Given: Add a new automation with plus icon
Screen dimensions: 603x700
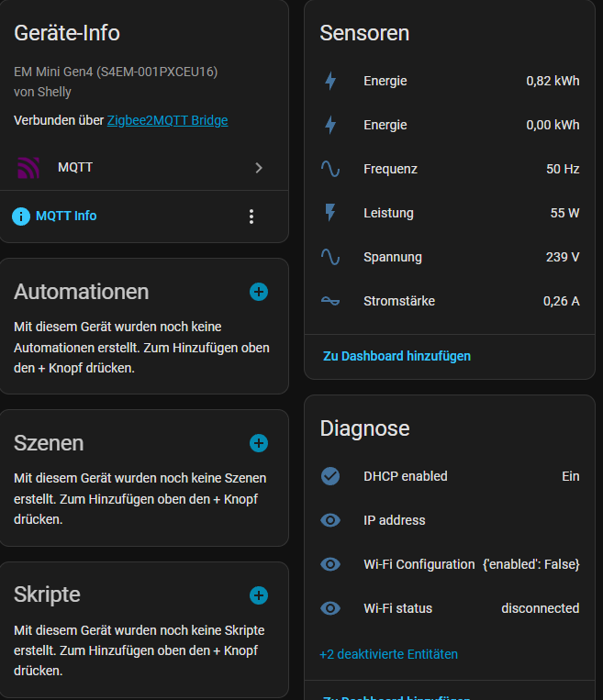Looking at the screenshot, I should click(x=259, y=292).
